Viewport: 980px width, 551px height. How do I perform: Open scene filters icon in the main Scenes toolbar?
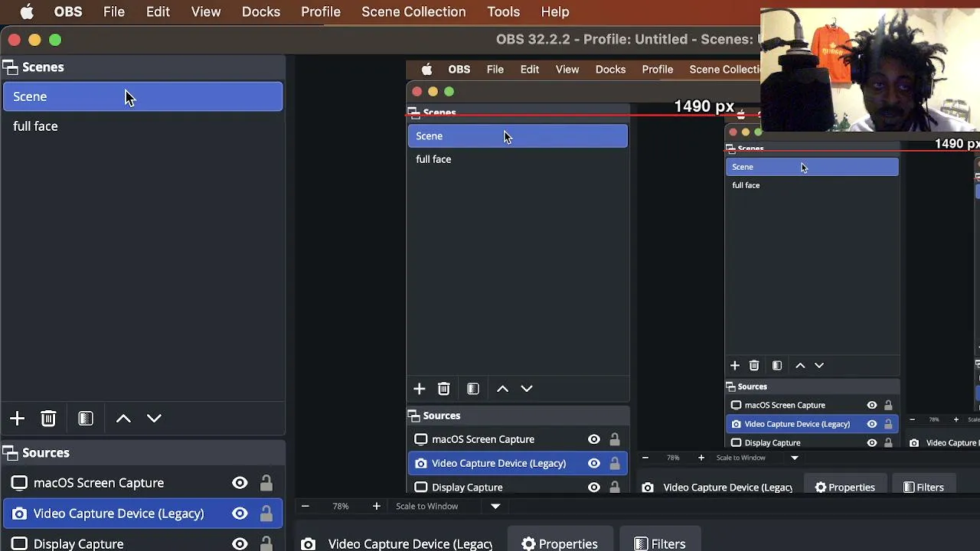click(x=86, y=419)
